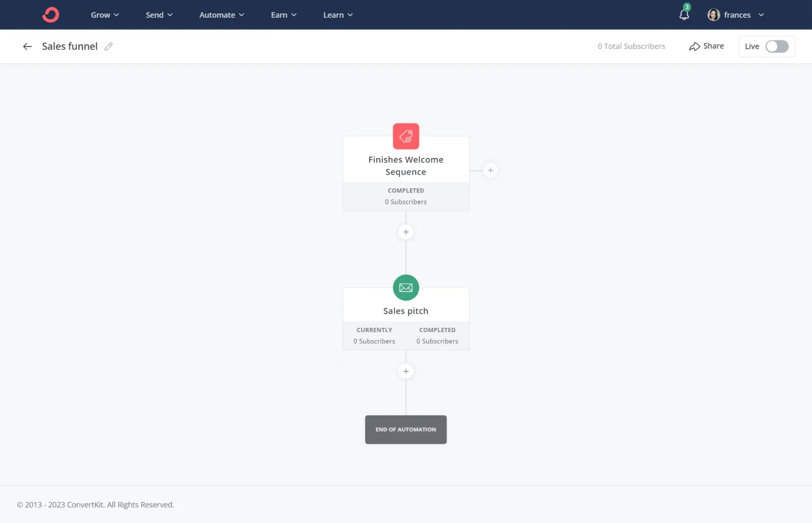
Task: Click the green email sequence icon
Action: 405,288
